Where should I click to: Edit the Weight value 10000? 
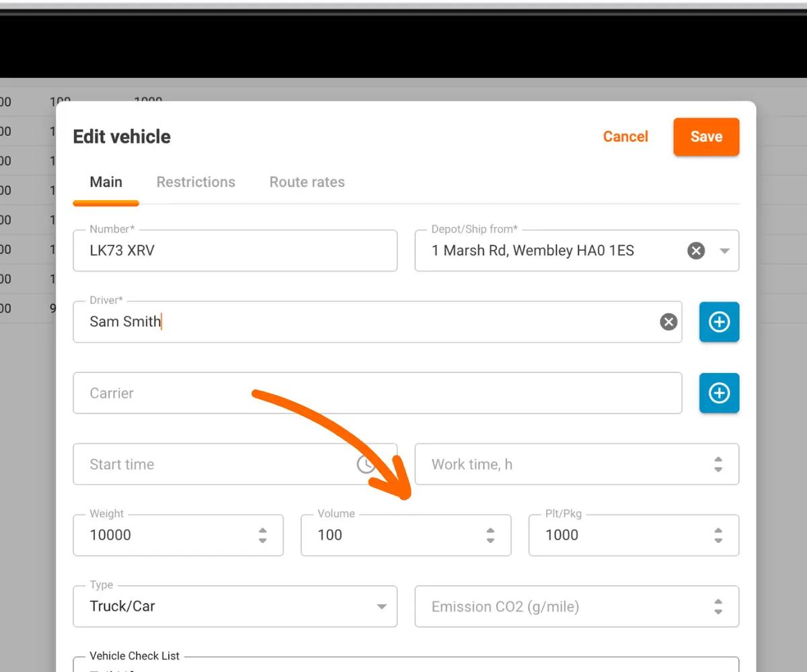(178, 536)
